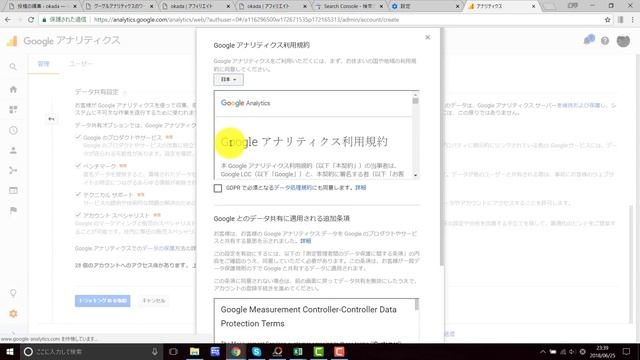Check the GDPR データ処理規約 agreement checkbox

pos(218,188)
